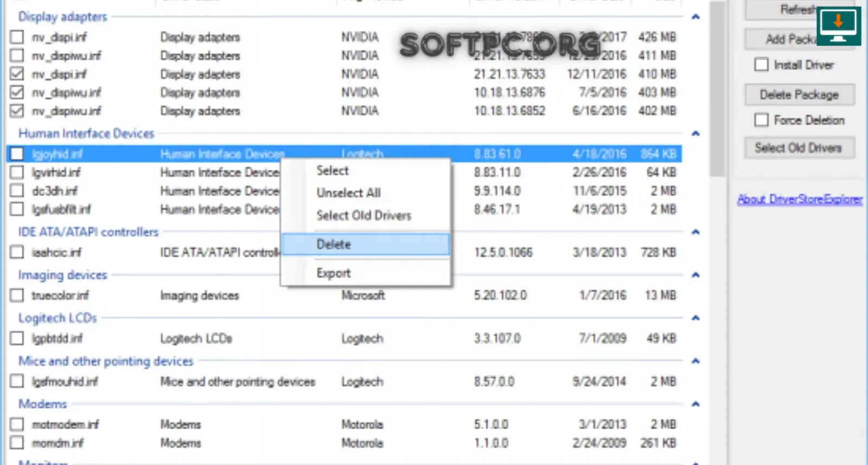Click the Microsoft provider cell

[x=363, y=295]
